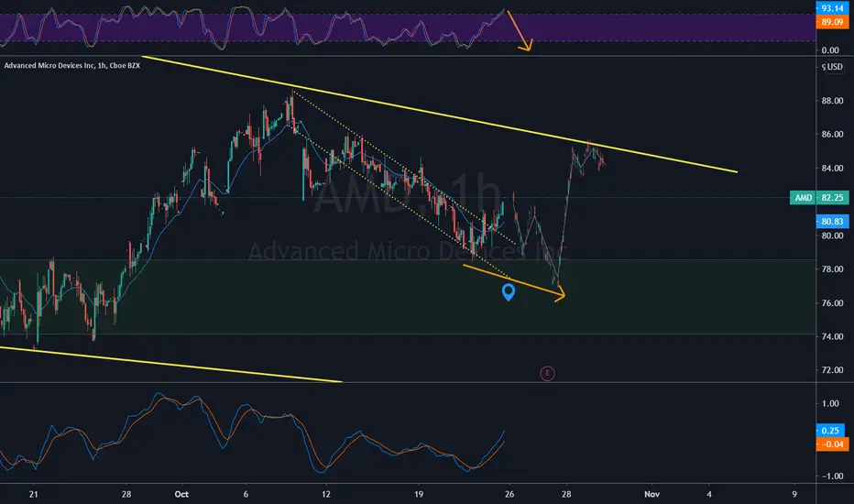Click the AMD 82.25 price label

click(x=819, y=198)
